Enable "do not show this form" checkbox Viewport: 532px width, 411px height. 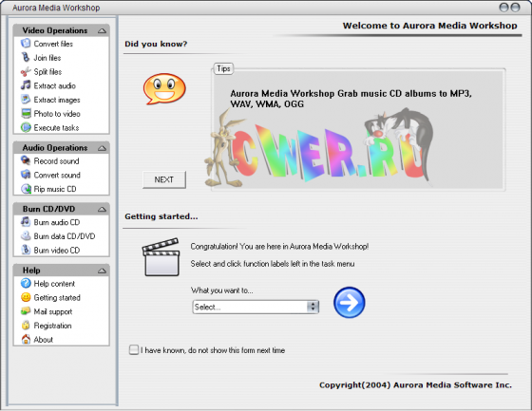[134, 349]
